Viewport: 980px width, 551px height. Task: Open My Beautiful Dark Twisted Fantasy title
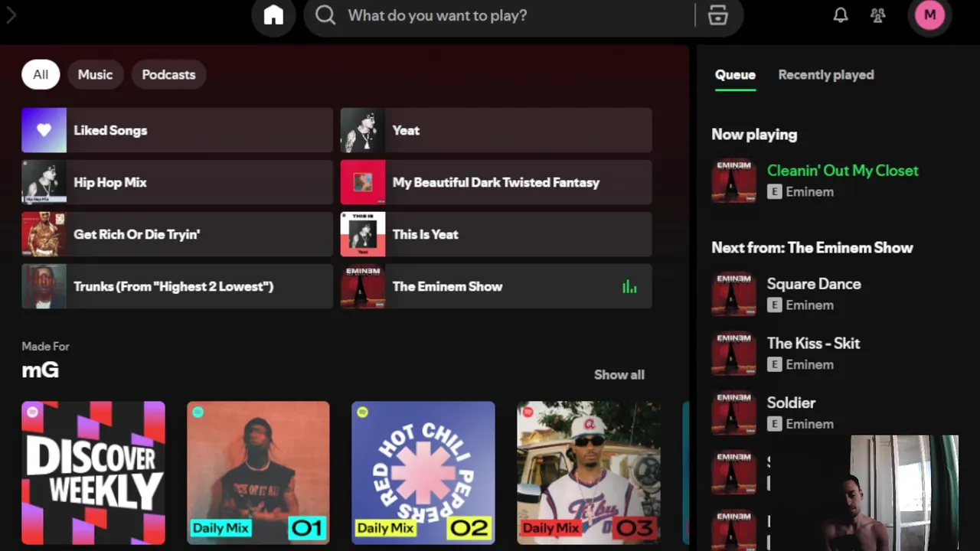[x=496, y=182]
